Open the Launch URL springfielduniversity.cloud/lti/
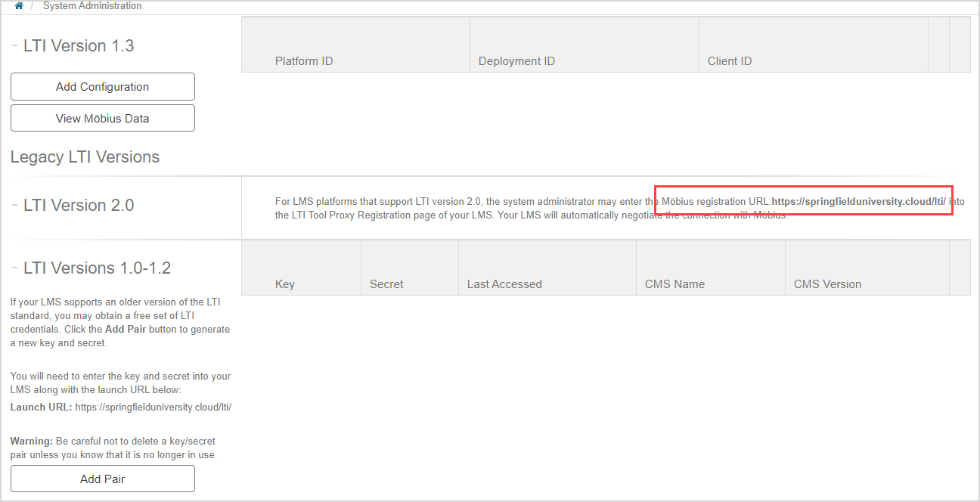This screenshot has width=980, height=502. (x=153, y=406)
